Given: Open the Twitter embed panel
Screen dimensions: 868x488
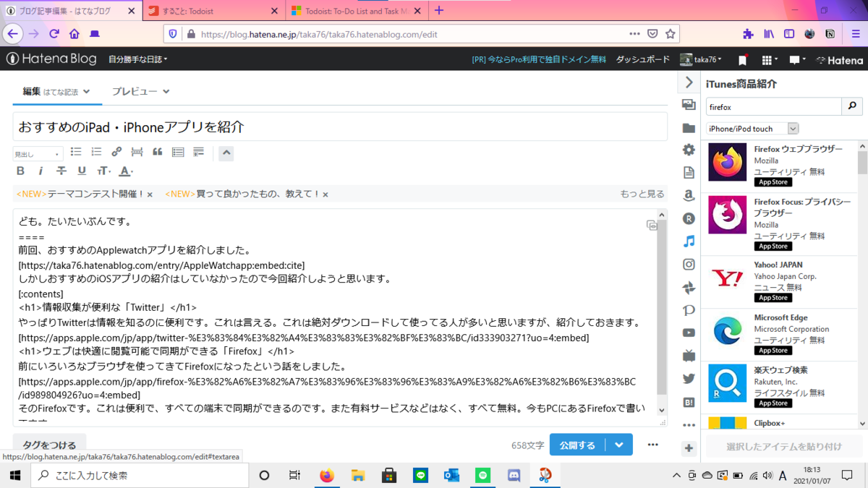Looking at the screenshot, I should coord(689,379).
